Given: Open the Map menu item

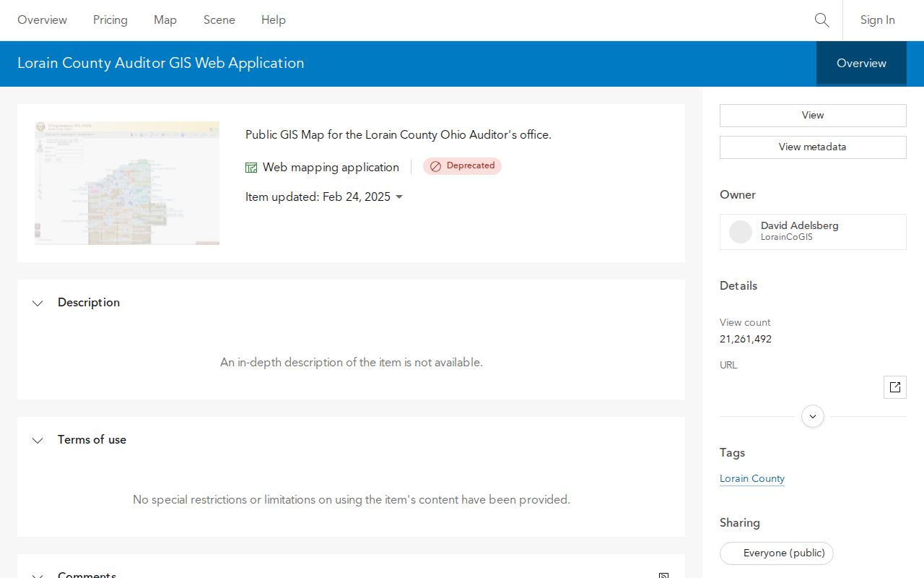Looking at the screenshot, I should tap(165, 20).
